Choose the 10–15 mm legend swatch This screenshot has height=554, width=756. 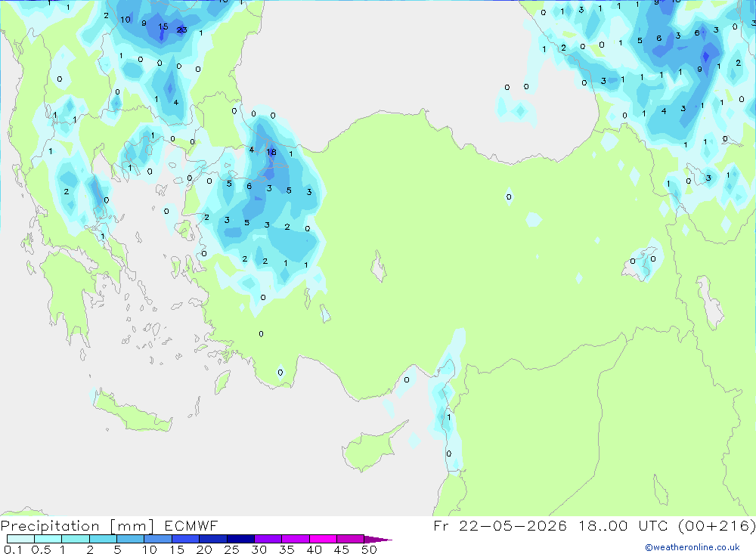pyautogui.click(x=158, y=539)
